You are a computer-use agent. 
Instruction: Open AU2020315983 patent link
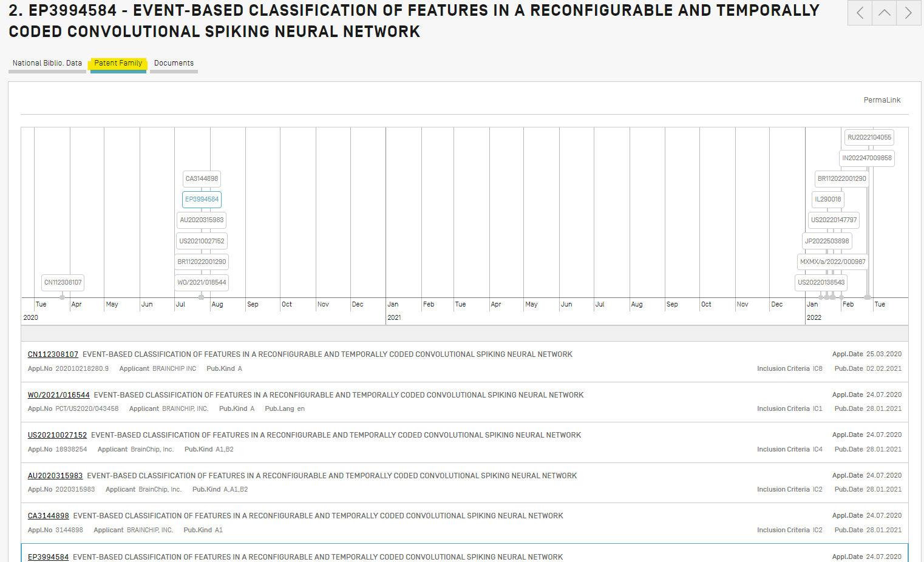55,476
